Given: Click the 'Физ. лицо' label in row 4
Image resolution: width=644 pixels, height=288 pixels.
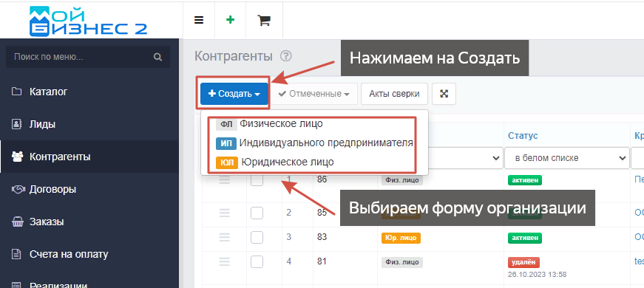Looking at the screenshot, I should click(x=402, y=261).
